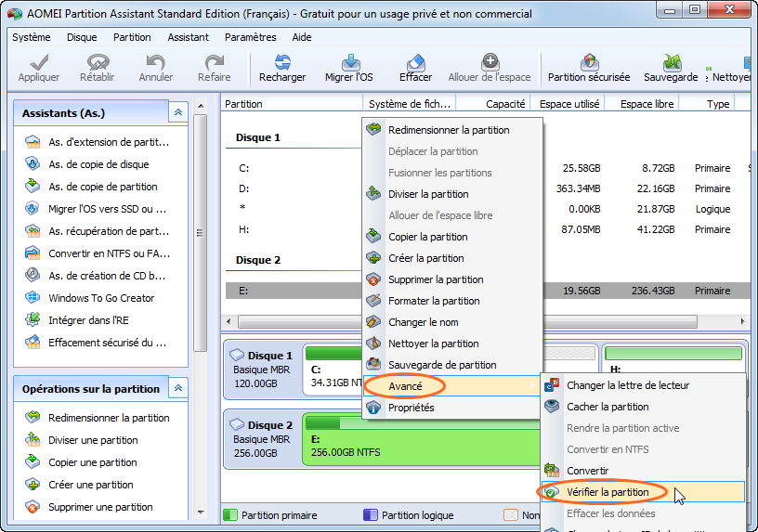Choose Créer la partition menu entry
Screen dimensions: 758x532
pyautogui.click(x=451, y=258)
